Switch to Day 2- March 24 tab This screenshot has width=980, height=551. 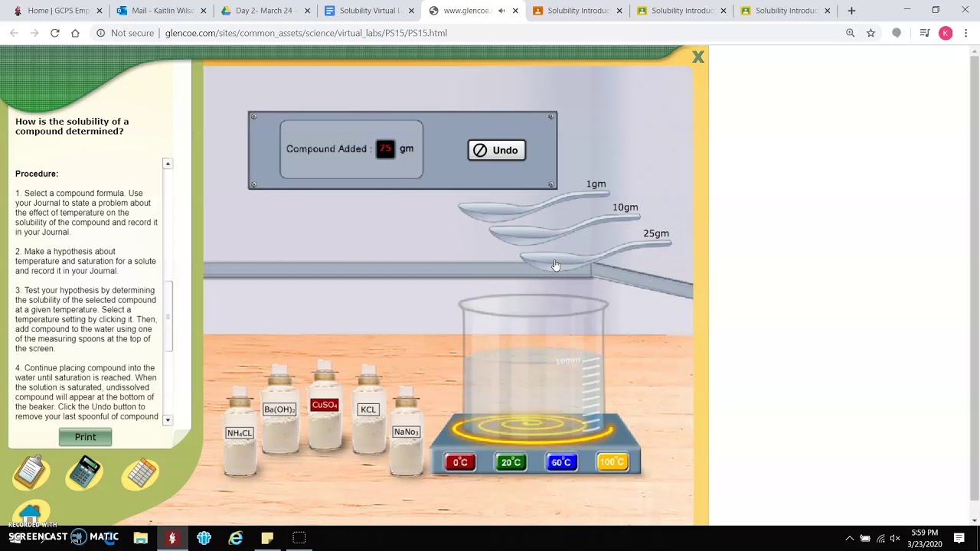pos(266,11)
